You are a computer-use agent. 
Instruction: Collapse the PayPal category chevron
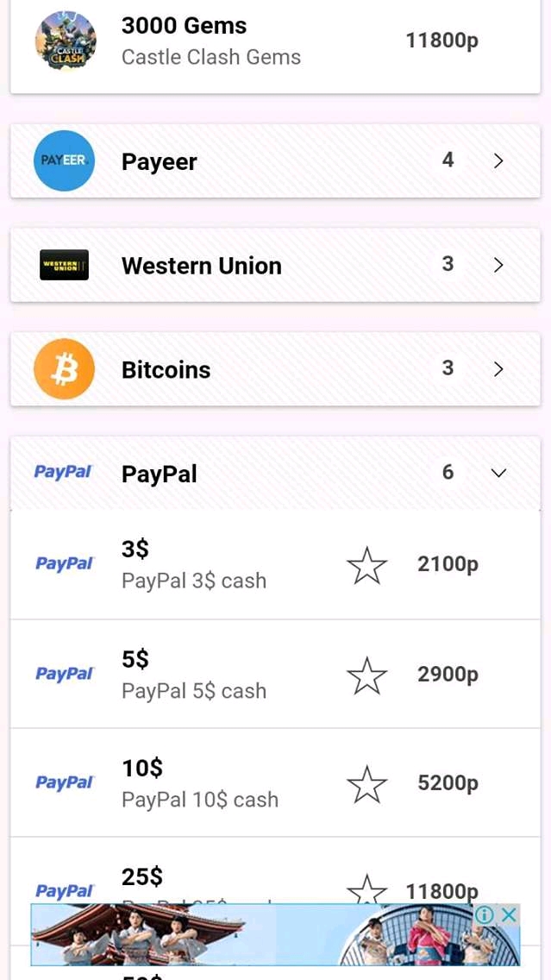(x=498, y=473)
